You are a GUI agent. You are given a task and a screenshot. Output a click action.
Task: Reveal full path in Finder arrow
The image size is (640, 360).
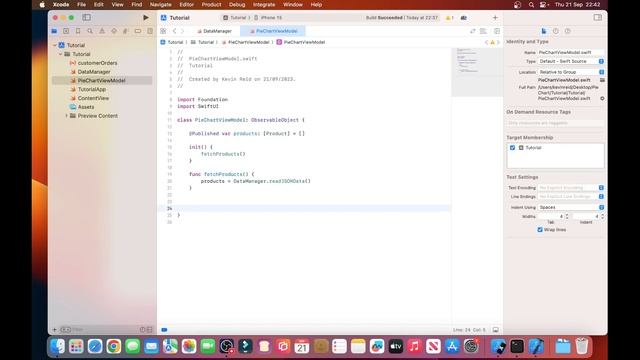[x=602, y=98]
